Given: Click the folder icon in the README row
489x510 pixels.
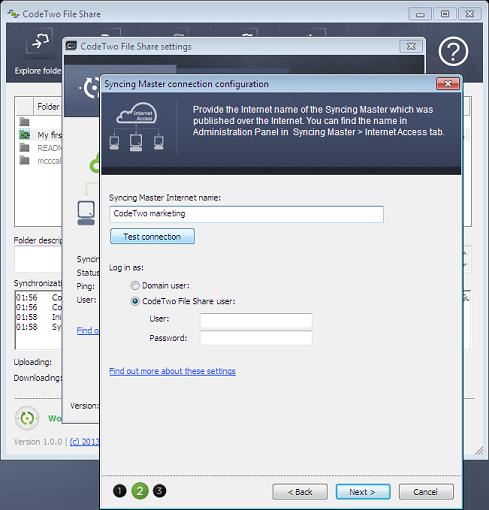Looking at the screenshot, I should (x=24, y=147).
